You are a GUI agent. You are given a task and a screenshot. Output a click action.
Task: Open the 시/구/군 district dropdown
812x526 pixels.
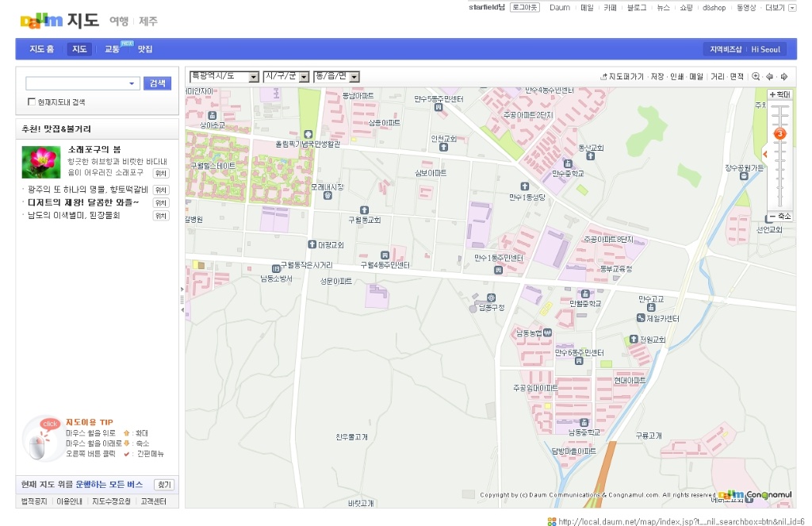point(286,77)
